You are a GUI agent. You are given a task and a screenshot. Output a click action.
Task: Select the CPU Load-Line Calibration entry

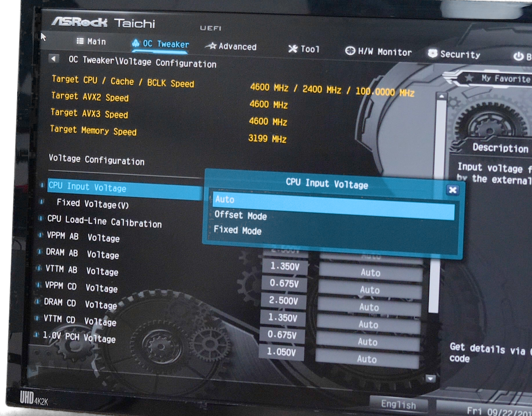tap(104, 221)
